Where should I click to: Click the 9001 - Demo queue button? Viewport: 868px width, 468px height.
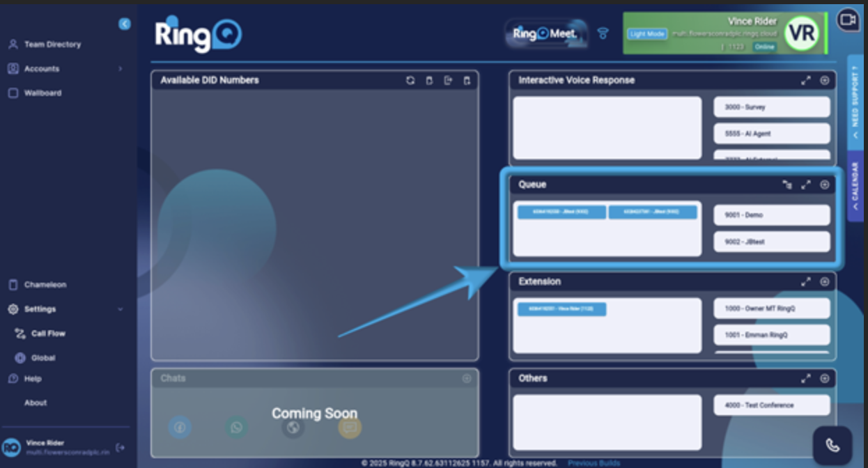(x=771, y=214)
